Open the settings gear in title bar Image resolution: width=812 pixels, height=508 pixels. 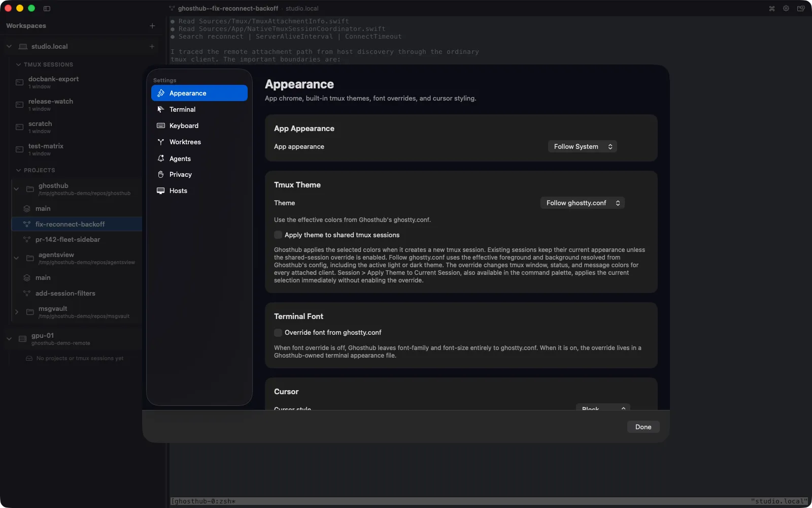(x=786, y=8)
